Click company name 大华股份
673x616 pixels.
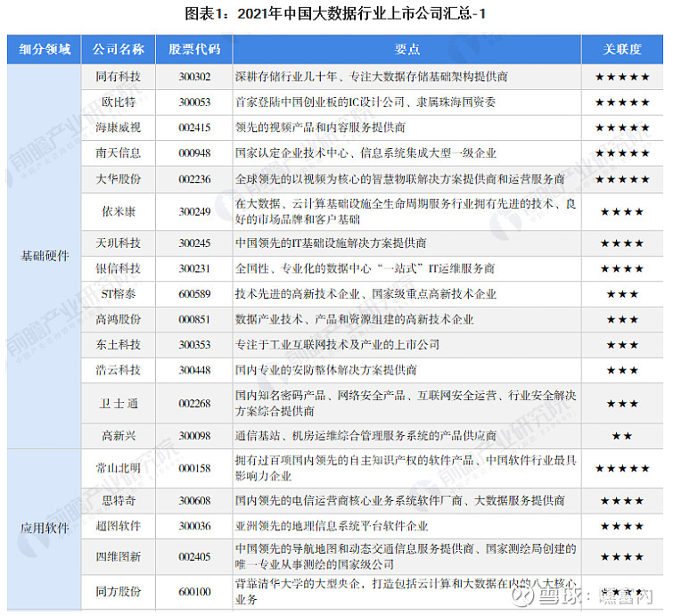(119, 179)
